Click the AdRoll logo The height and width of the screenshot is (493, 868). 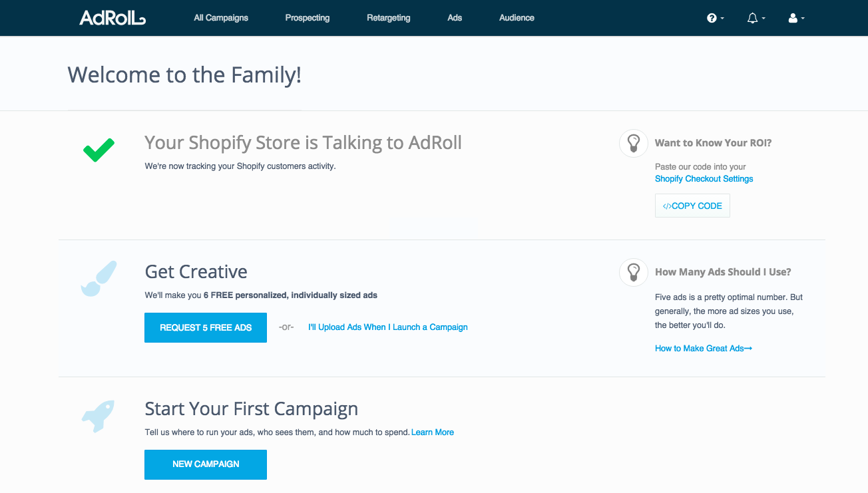coord(112,18)
